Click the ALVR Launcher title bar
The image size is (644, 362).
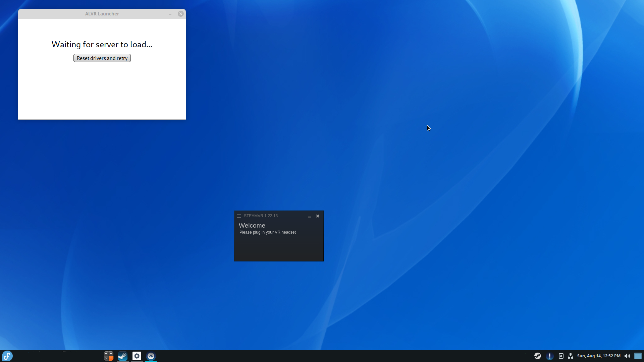(102, 14)
